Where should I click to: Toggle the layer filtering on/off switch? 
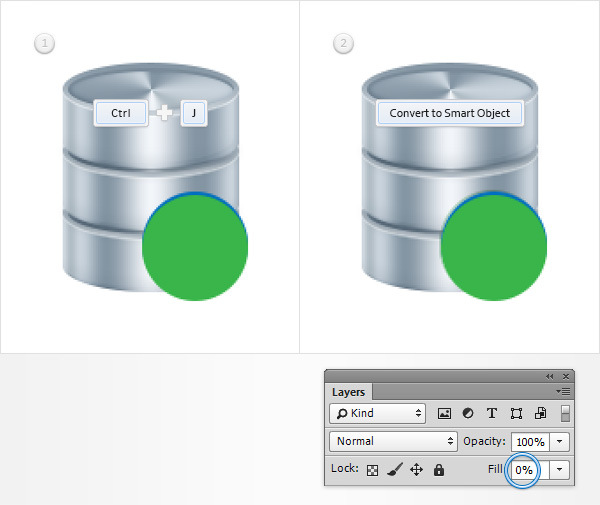pyautogui.click(x=565, y=413)
